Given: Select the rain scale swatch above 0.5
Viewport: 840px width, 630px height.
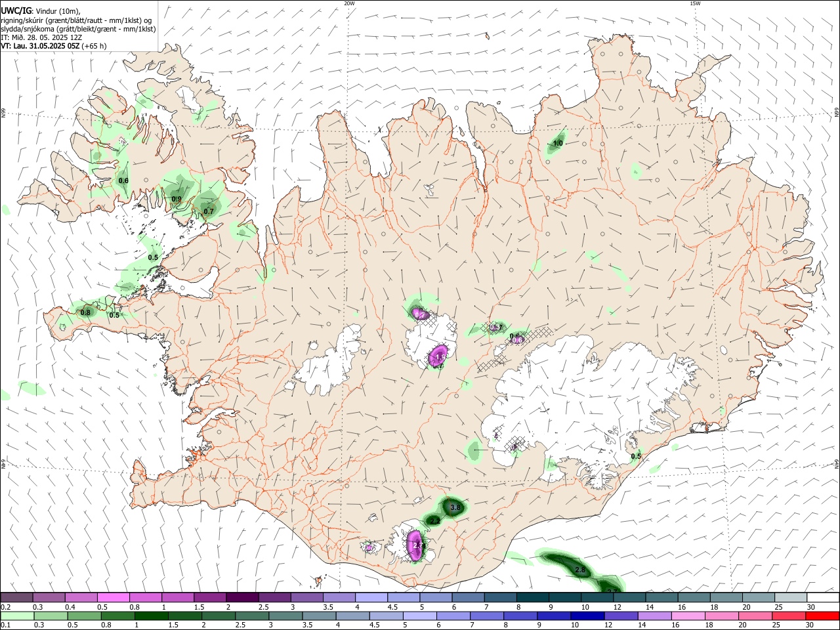Looking at the screenshot, I should (84, 616).
